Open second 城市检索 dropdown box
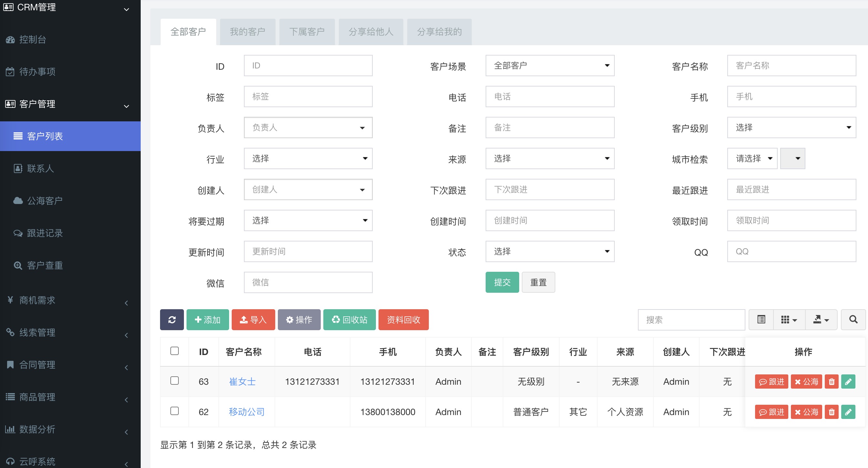This screenshot has height=468, width=868. click(792, 158)
